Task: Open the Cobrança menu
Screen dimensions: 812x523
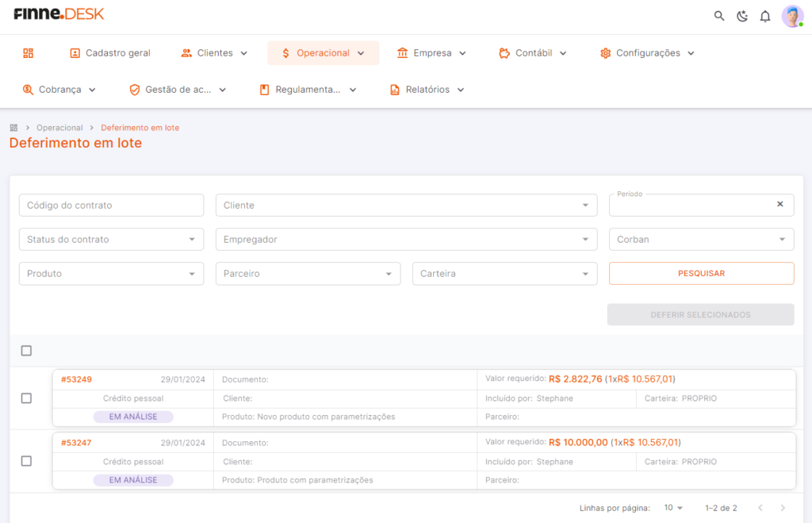Action: 59,90
